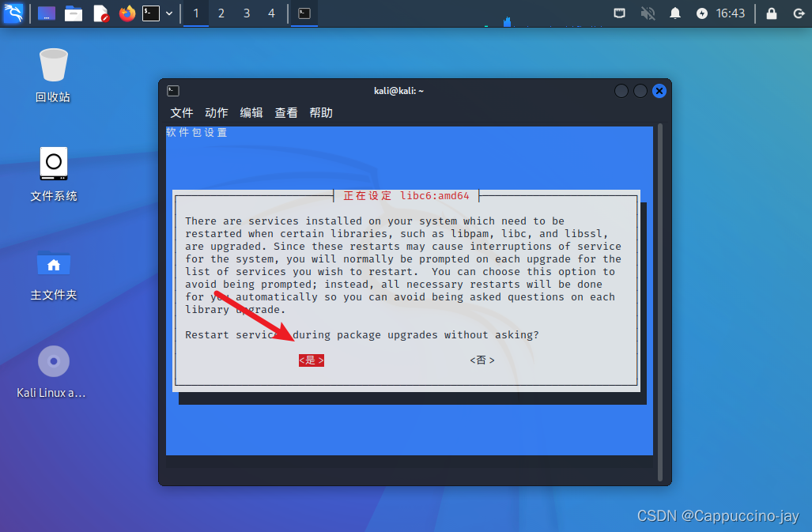Screen dimensions: 812x532
Task: Click the log out icon
Action: tap(799, 13)
